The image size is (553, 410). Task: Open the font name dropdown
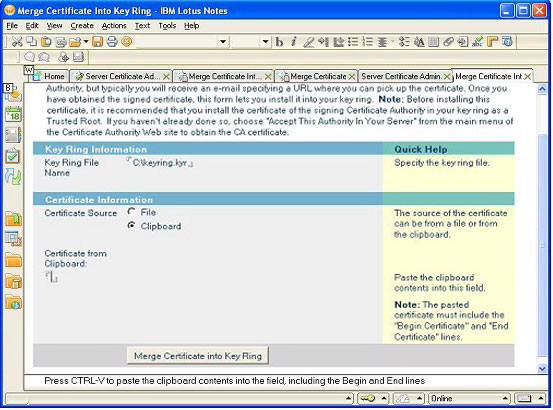(x=223, y=42)
